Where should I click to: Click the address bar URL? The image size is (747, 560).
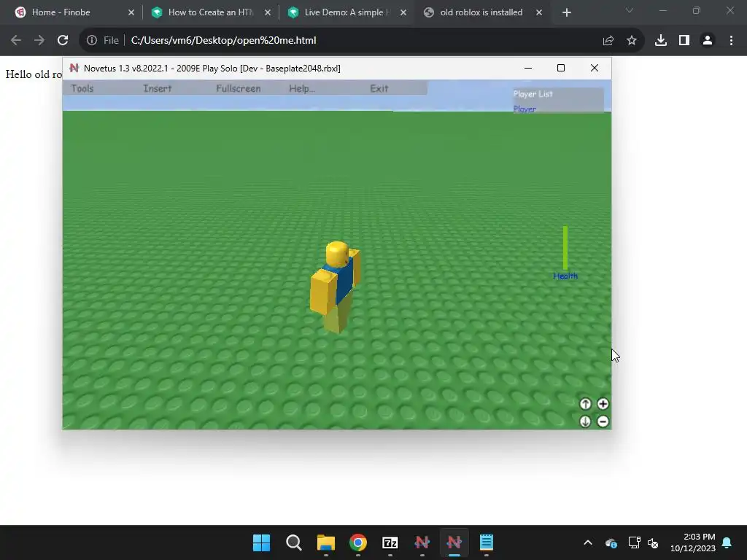[223, 41]
